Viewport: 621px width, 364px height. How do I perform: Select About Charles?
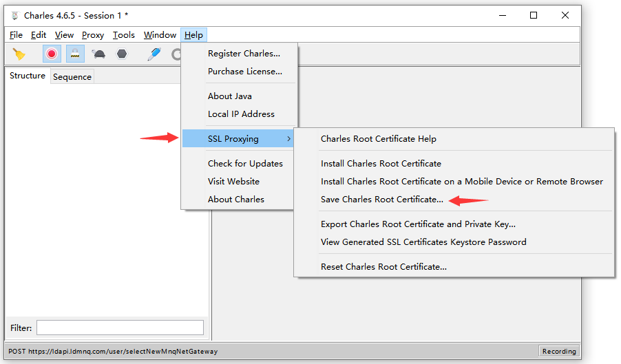236,199
